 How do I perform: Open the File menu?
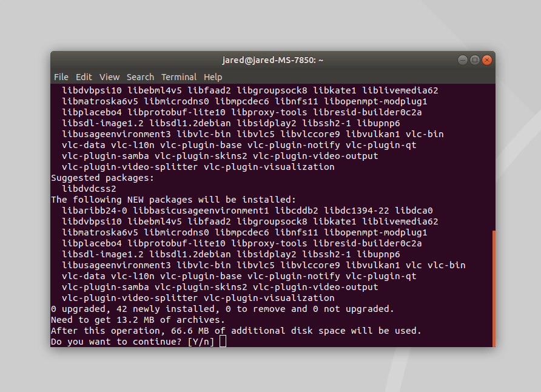[x=61, y=77]
